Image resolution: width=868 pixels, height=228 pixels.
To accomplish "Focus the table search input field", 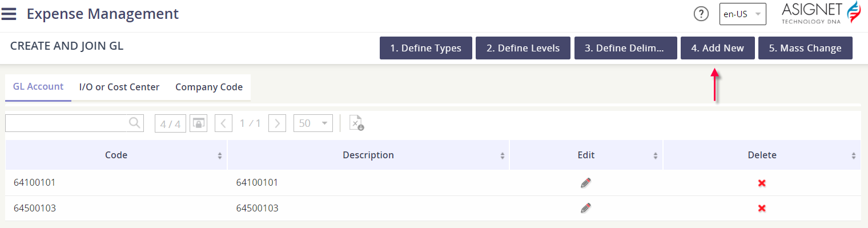I will click(66, 123).
